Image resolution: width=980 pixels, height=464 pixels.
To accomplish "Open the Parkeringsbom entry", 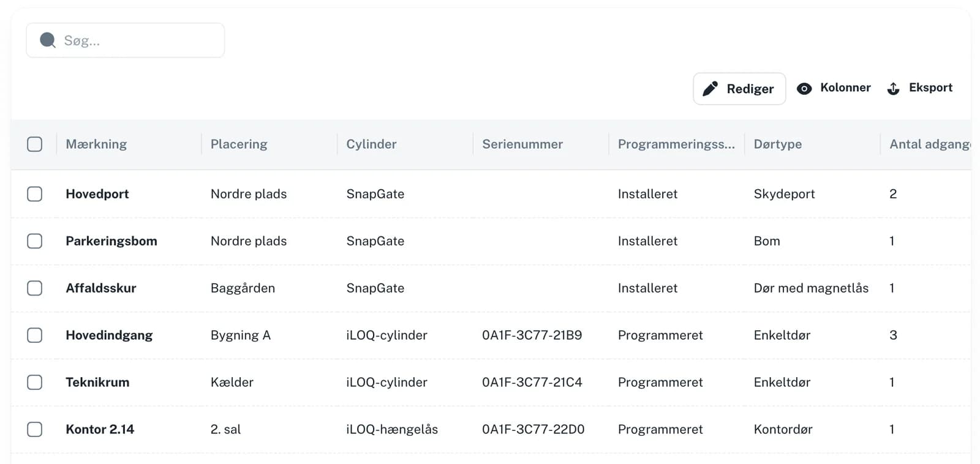I will tap(111, 241).
